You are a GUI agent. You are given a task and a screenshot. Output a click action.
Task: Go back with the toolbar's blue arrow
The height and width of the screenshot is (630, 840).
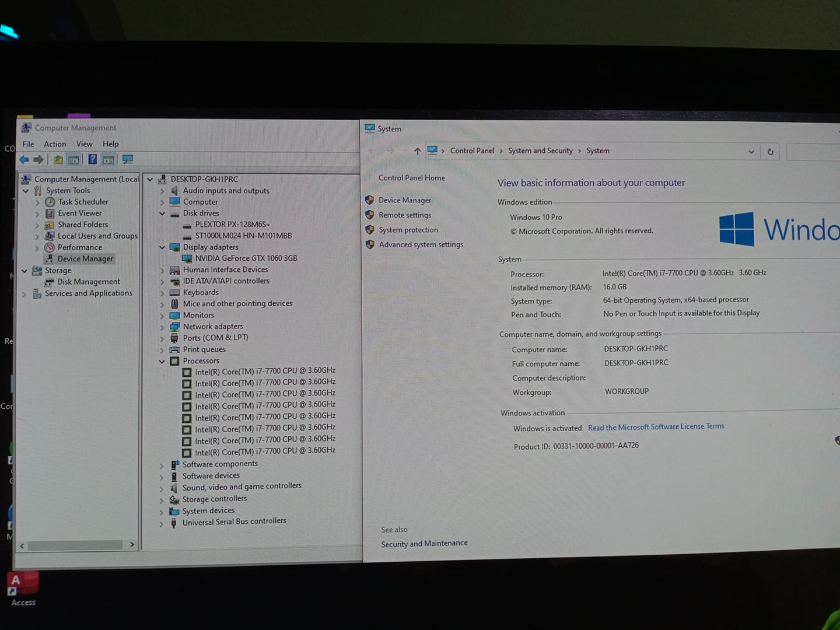pyautogui.click(x=24, y=159)
